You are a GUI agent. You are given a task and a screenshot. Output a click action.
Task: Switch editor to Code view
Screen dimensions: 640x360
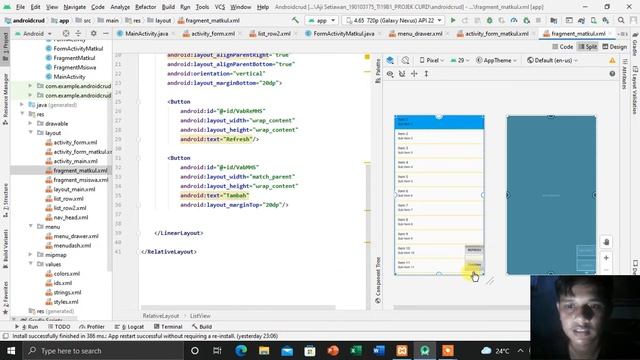tap(563, 47)
